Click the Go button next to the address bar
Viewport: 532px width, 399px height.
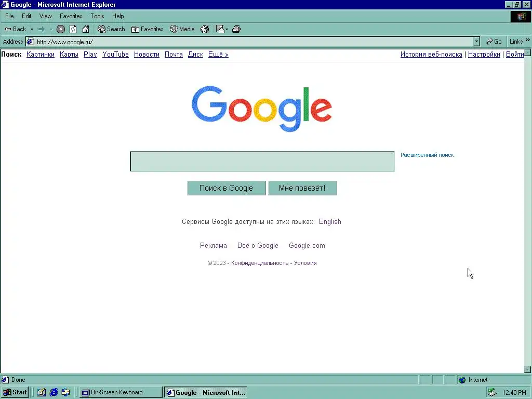point(494,42)
